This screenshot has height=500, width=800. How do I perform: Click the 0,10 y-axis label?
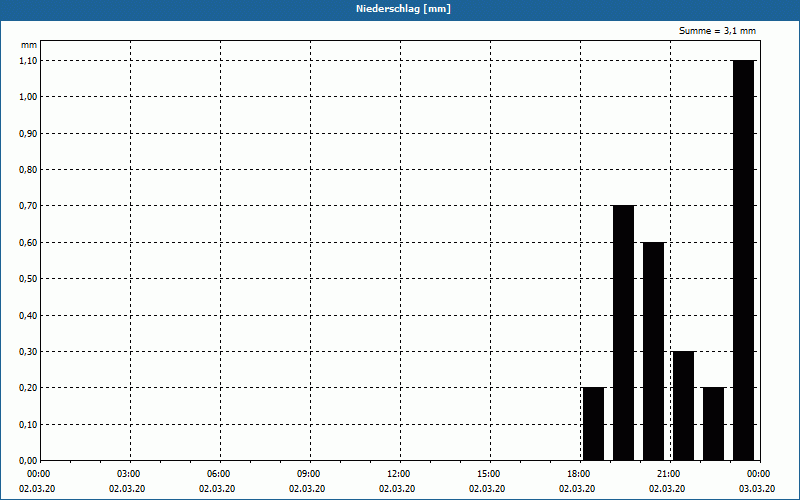pyautogui.click(x=28, y=424)
